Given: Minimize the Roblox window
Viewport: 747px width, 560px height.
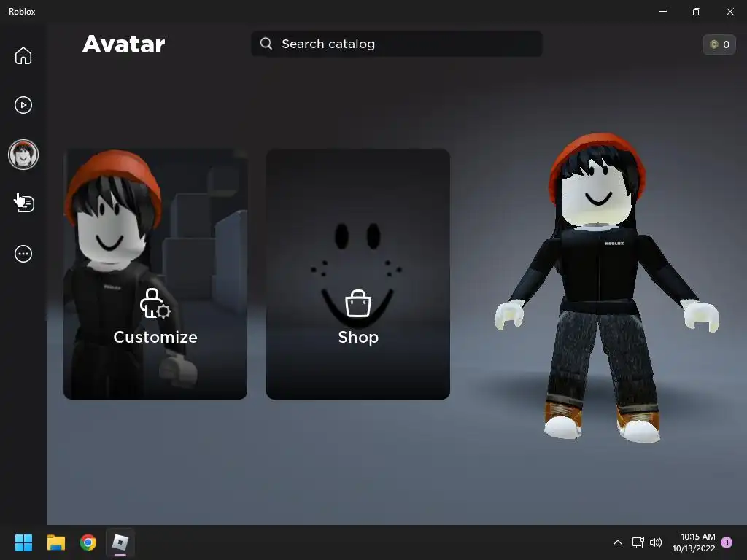Looking at the screenshot, I should tap(662, 12).
